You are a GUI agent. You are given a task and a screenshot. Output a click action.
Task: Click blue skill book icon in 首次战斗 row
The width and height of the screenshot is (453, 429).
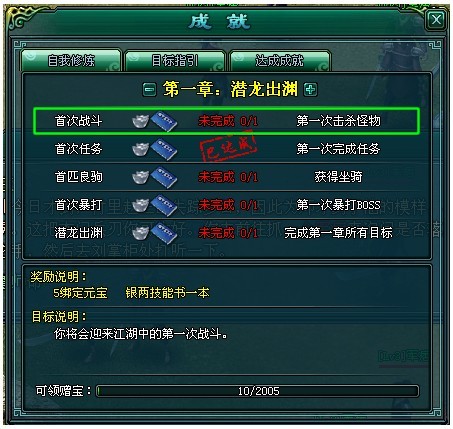(164, 121)
